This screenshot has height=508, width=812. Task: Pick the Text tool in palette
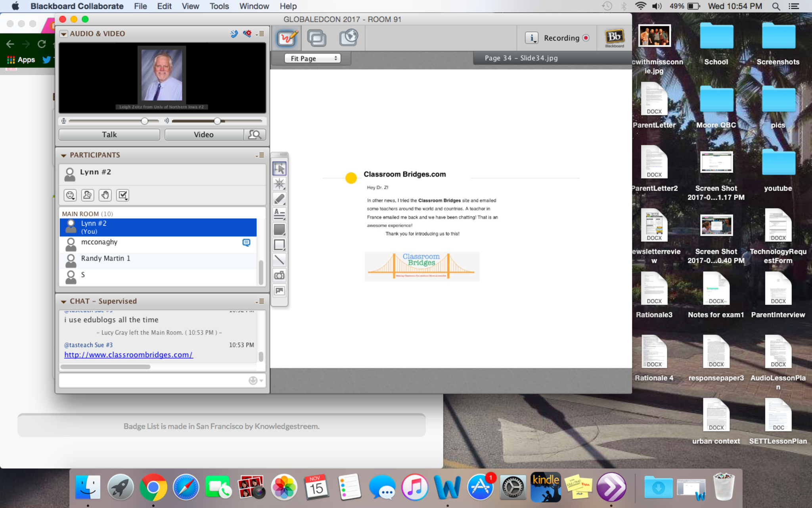(x=280, y=214)
